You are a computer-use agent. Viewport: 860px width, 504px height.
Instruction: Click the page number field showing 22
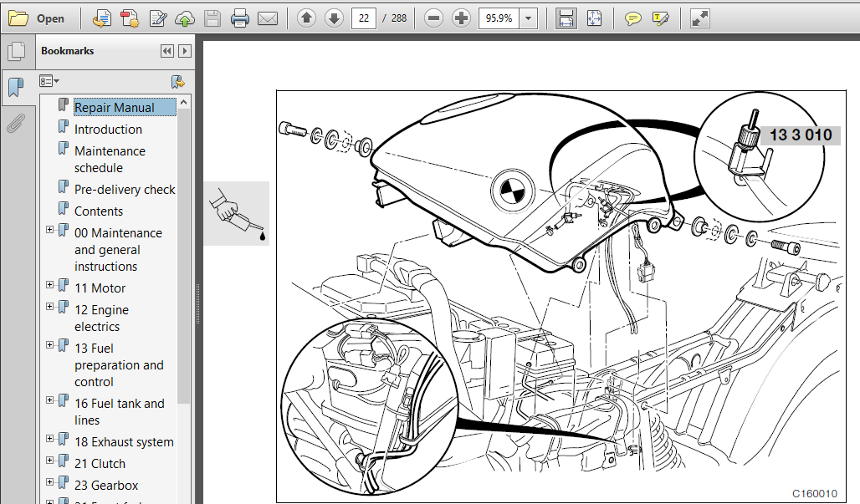pyautogui.click(x=364, y=18)
